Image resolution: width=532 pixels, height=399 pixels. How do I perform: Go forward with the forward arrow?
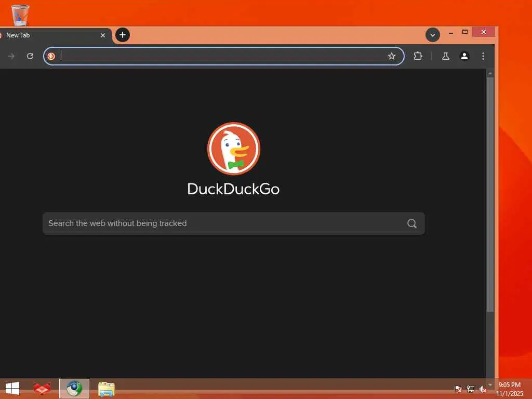tap(11, 56)
